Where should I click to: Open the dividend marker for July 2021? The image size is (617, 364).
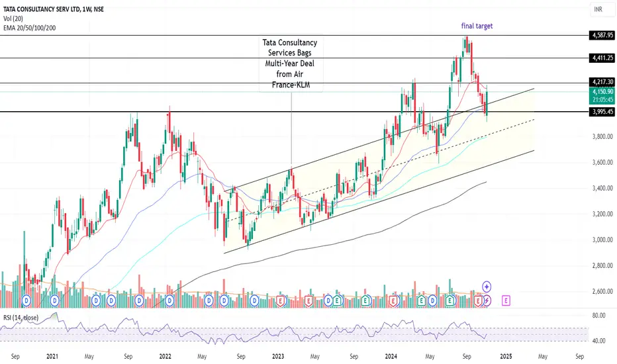tap(111, 301)
